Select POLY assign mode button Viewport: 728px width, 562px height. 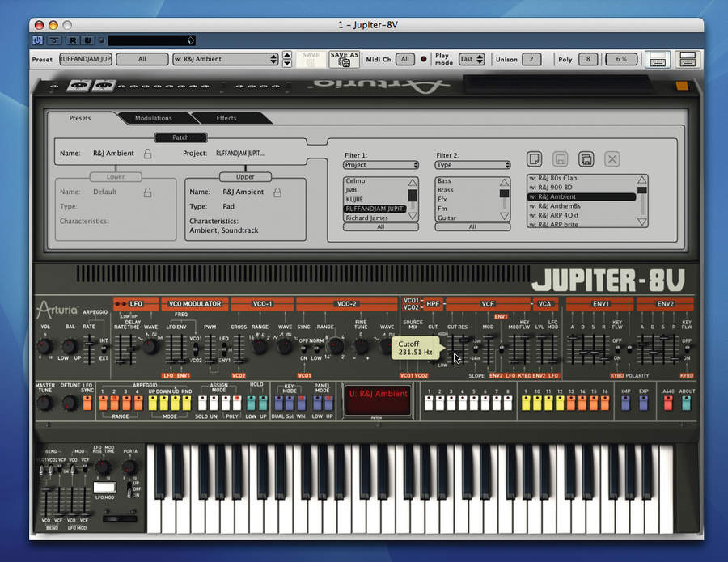(x=237, y=403)
